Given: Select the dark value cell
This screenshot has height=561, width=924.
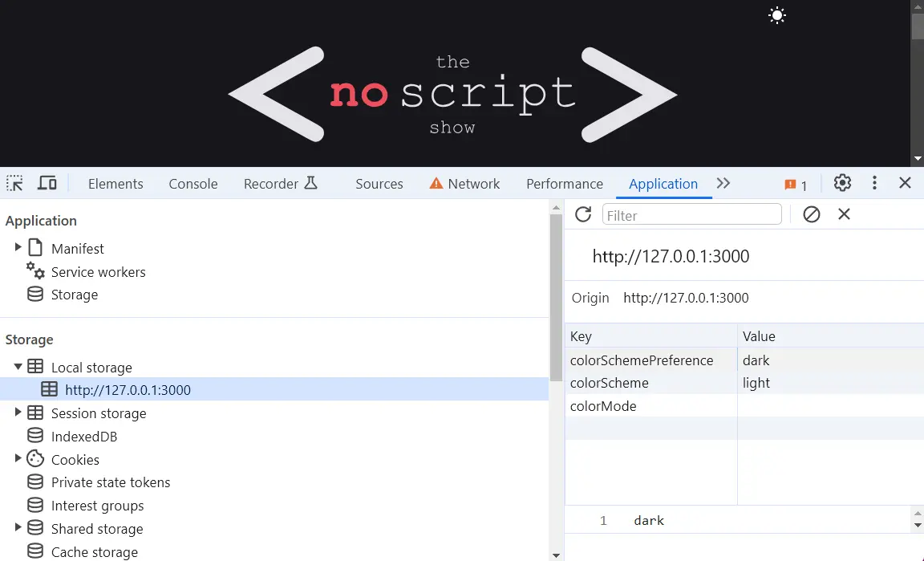Looking at the screenshot, I should [830, 360].
